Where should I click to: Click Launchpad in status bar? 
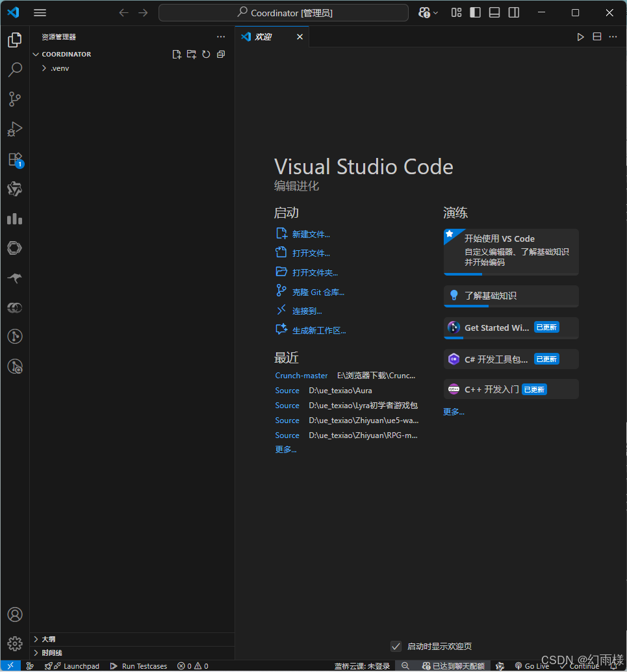coord(72,666)
